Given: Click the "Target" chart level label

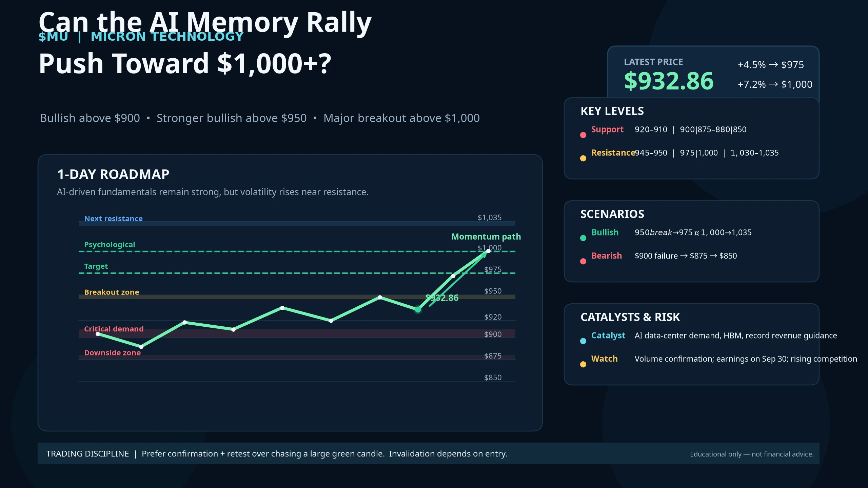Looking at the screenshot, I should tap(96, 266).
